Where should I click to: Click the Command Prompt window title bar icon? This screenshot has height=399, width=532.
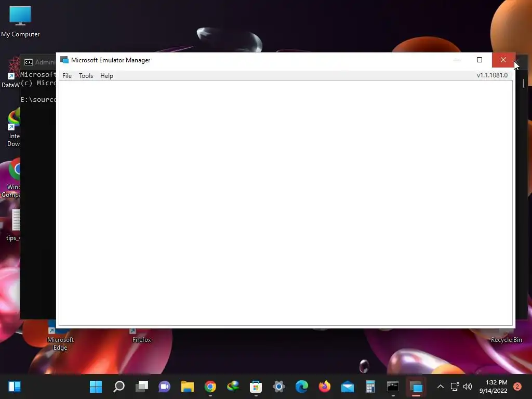coord(29,62)
